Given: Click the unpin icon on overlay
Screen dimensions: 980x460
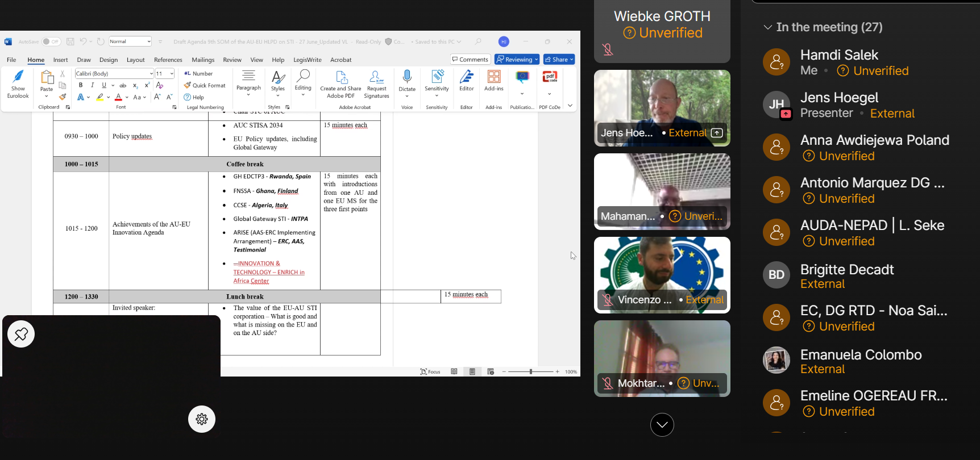Looking at the screenshot, I should point(21,334).
